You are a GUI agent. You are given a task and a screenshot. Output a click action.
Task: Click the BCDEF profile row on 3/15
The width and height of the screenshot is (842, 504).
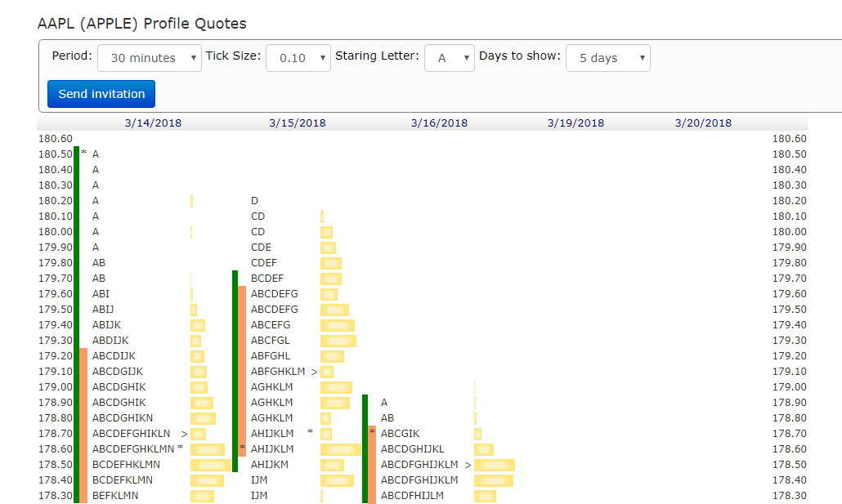click(x=266, y=279)
